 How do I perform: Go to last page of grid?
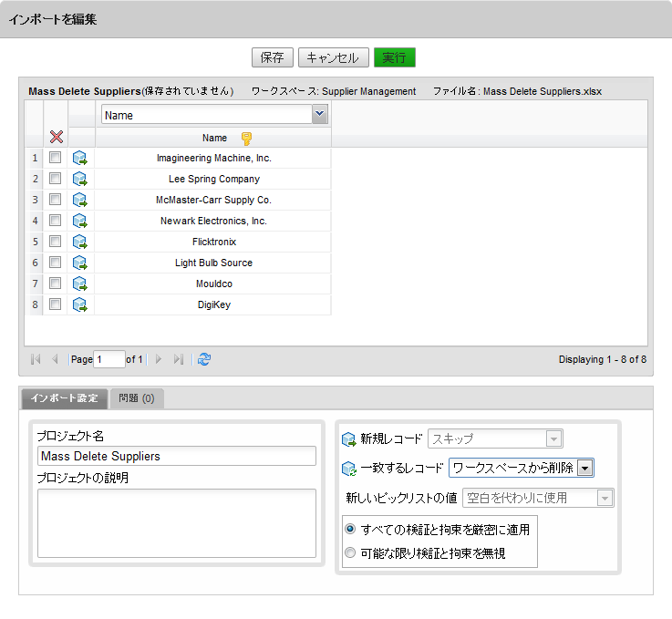[179, 359]
